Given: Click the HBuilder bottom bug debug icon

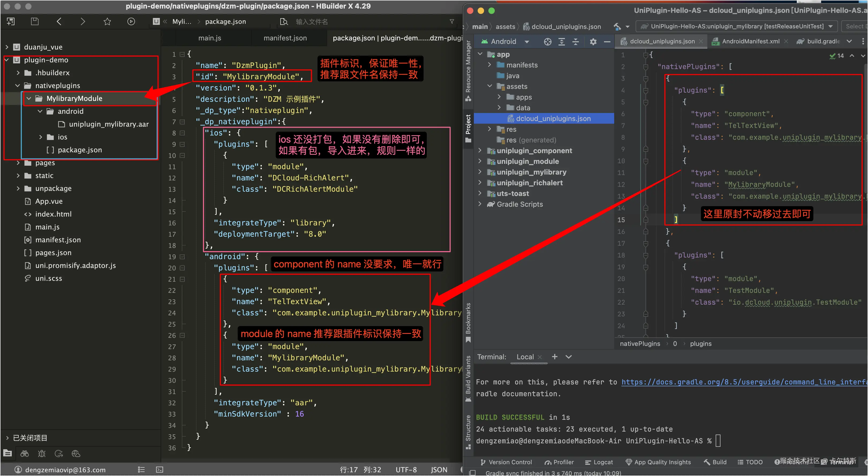Looking at the screenshot, I should click(42, 454).
